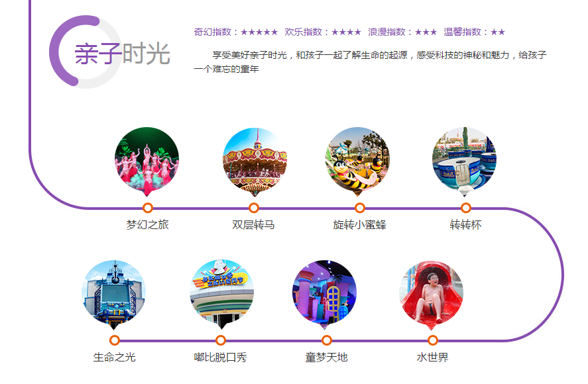The width and height of the screenshot is (588, 384).
Task: Open the 嘟比脱口秀 theater thumbnail
Action: (221, 295)
